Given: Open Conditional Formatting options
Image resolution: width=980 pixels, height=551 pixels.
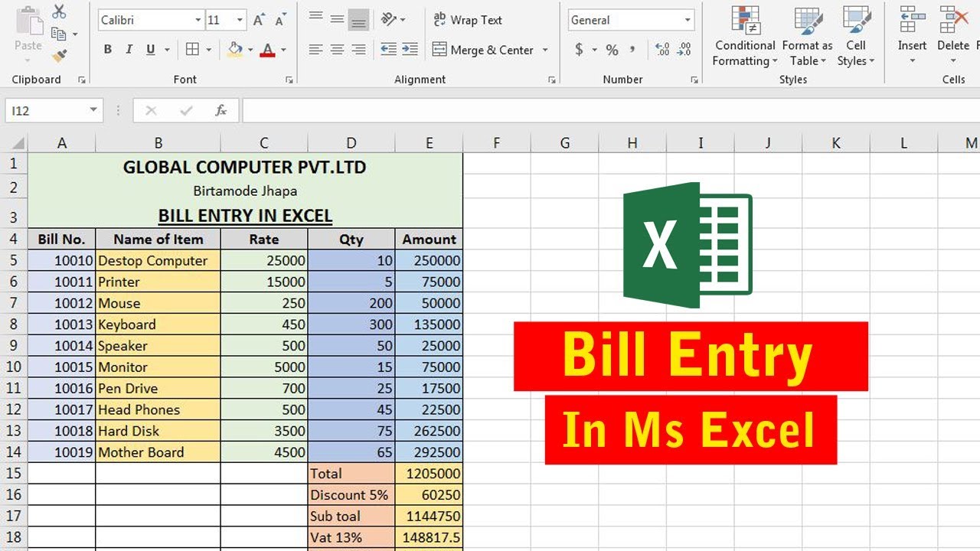Looking at the screenshot, I should click(743, 37).
